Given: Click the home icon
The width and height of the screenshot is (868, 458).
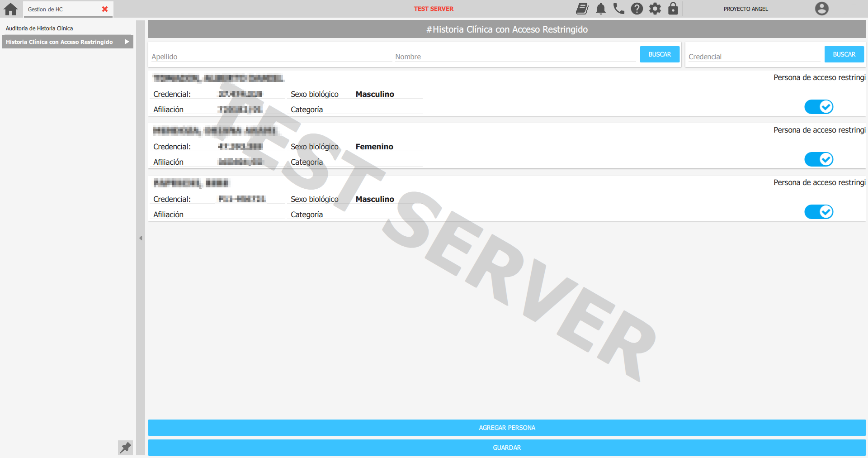Looking at the screenshot, I should pos(10,9).
